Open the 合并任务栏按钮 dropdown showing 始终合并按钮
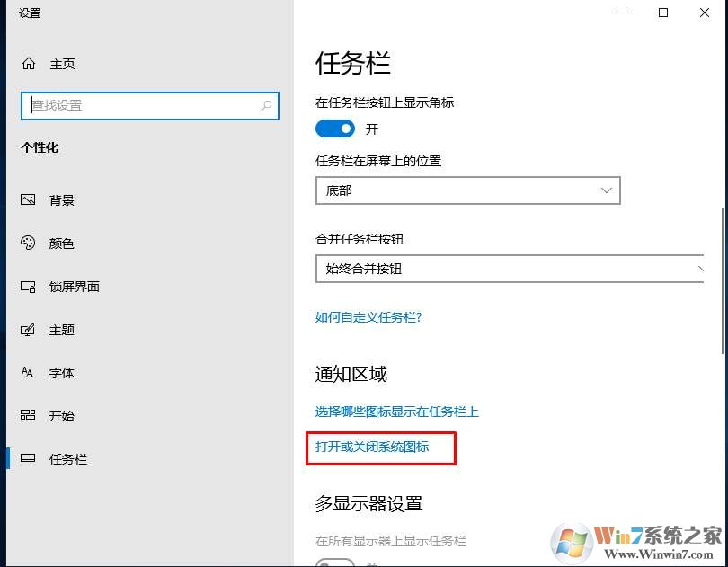 click(510, 269)
